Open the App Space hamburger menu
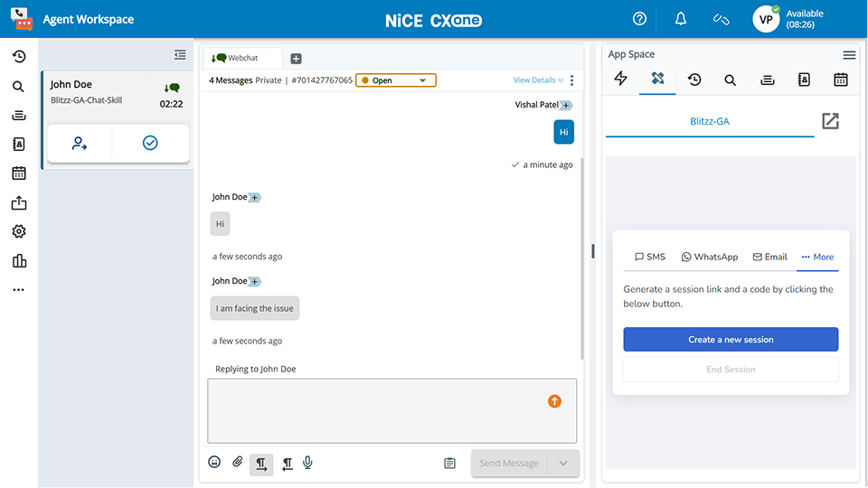 pyautogui.click(x=849, y=55)
